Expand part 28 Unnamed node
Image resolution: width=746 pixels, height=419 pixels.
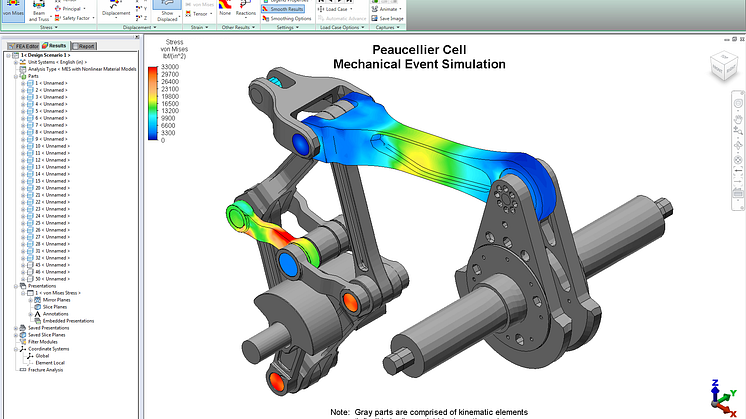(23, 244)
